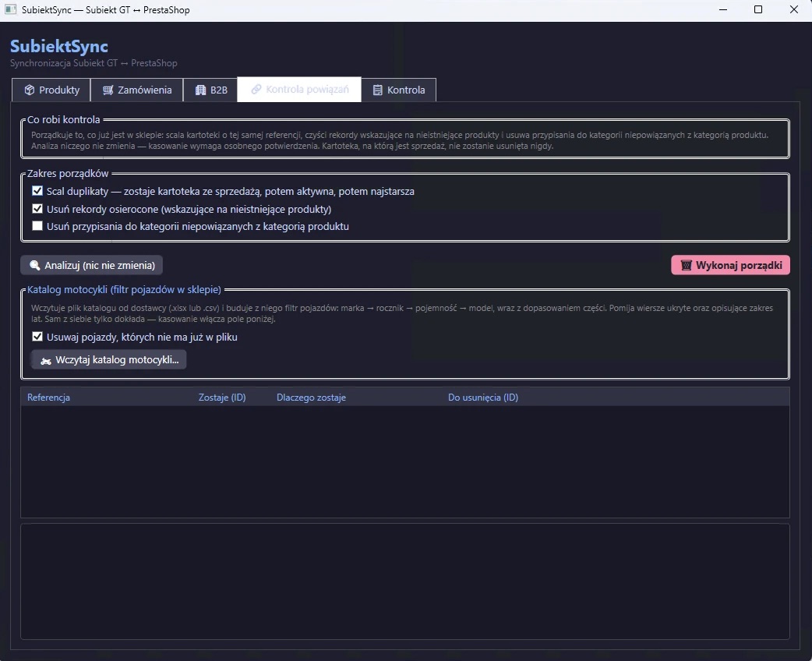Click the Katalog motocykli group label
Screen dimensions: 812x661
pos(124,289)
